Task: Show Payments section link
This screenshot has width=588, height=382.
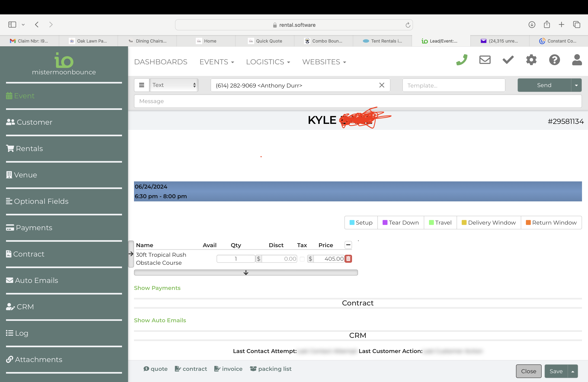Action: coord(157,288)
